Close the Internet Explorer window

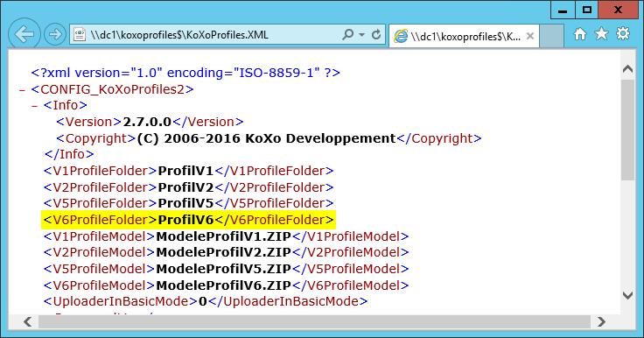618,11
